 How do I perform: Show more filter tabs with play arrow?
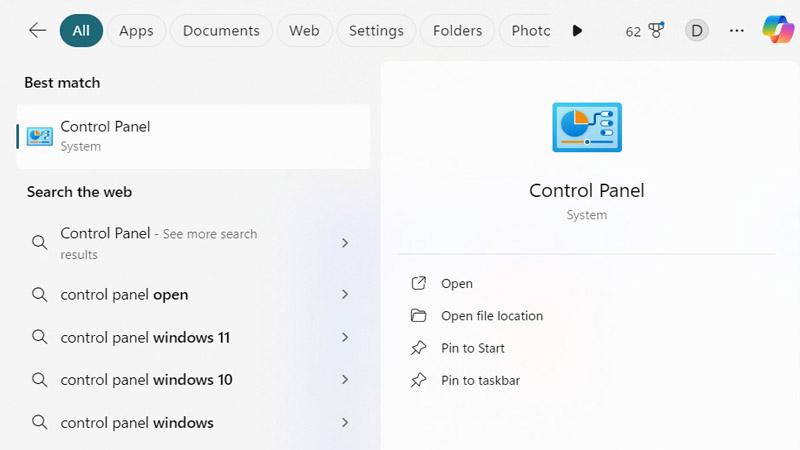[x=577, y=31]
